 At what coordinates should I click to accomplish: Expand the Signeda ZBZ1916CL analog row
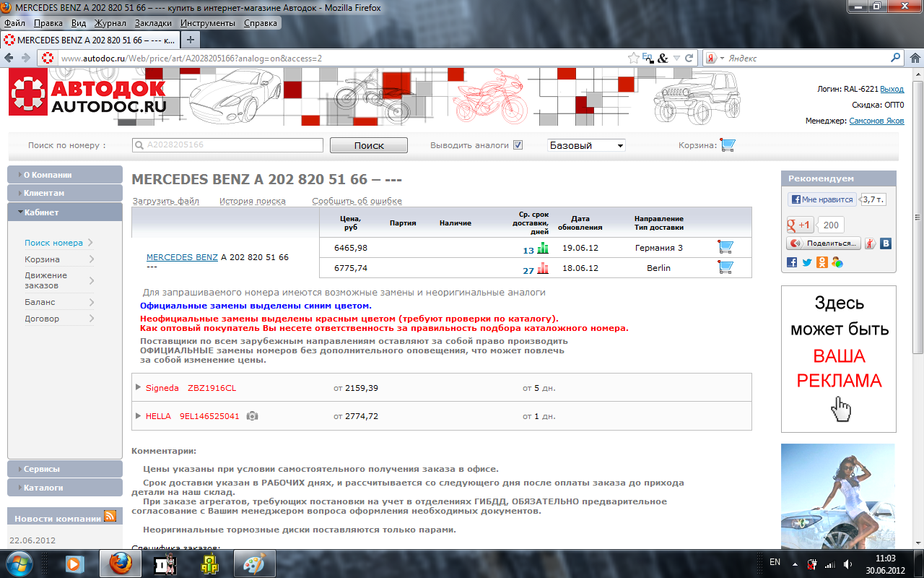[139, 387]
